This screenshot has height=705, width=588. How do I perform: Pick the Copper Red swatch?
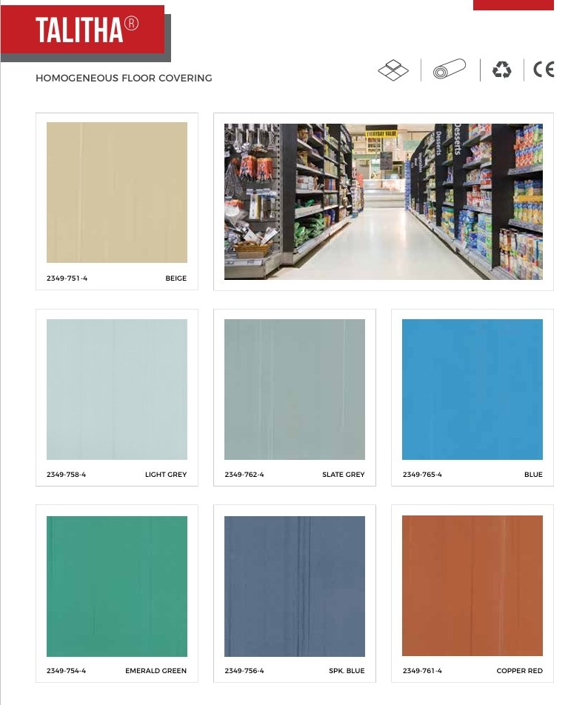pos(472,586)
